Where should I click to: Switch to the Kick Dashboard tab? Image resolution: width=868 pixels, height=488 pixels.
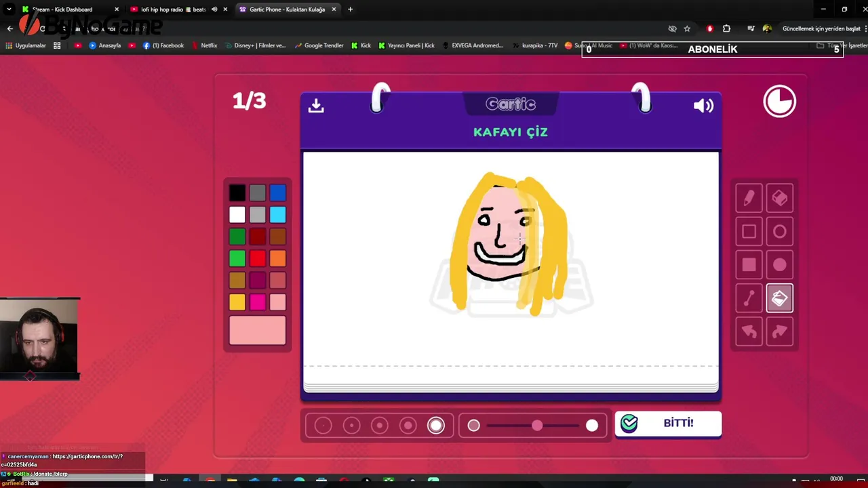tap(71, 9)
